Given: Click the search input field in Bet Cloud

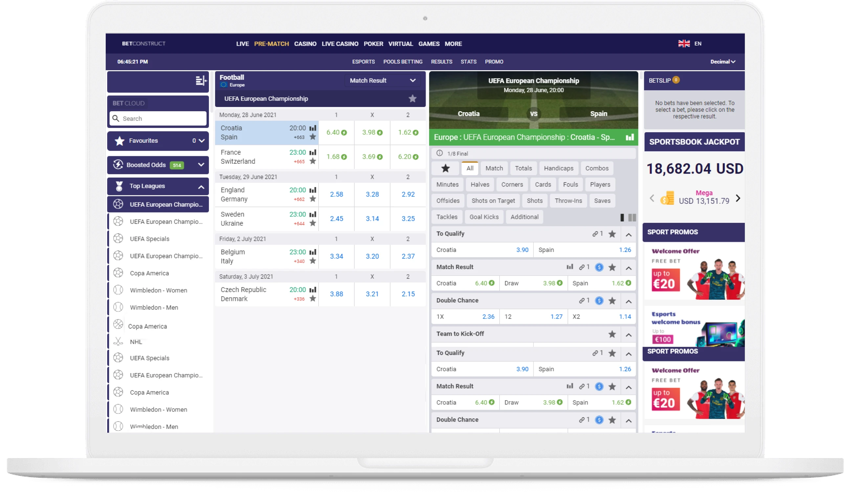Looking at the screenshot, I should 159,118.
